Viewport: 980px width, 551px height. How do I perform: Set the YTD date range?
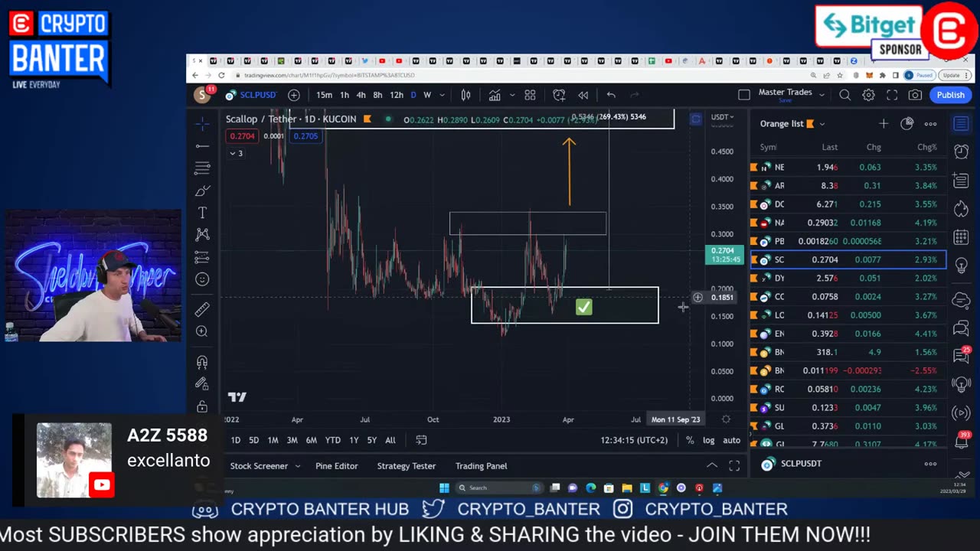pos(332,440)
